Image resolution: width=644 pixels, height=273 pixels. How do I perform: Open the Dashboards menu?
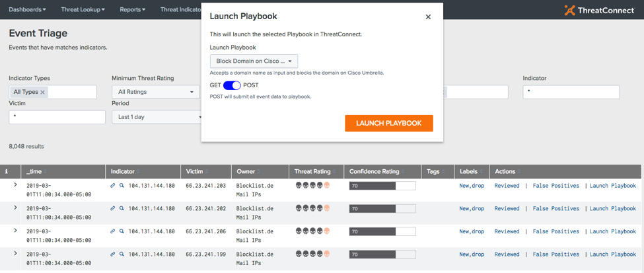pos(27,9)
